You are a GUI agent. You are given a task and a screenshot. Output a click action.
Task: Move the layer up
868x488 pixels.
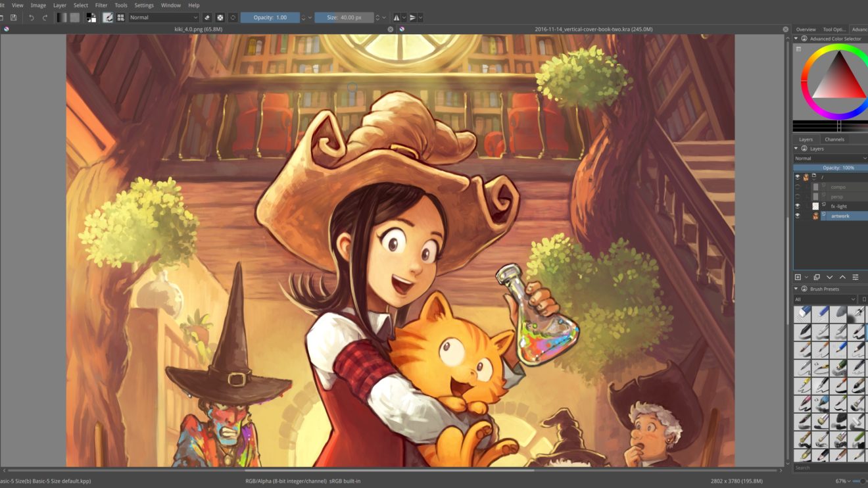click(x=842, y=278)
